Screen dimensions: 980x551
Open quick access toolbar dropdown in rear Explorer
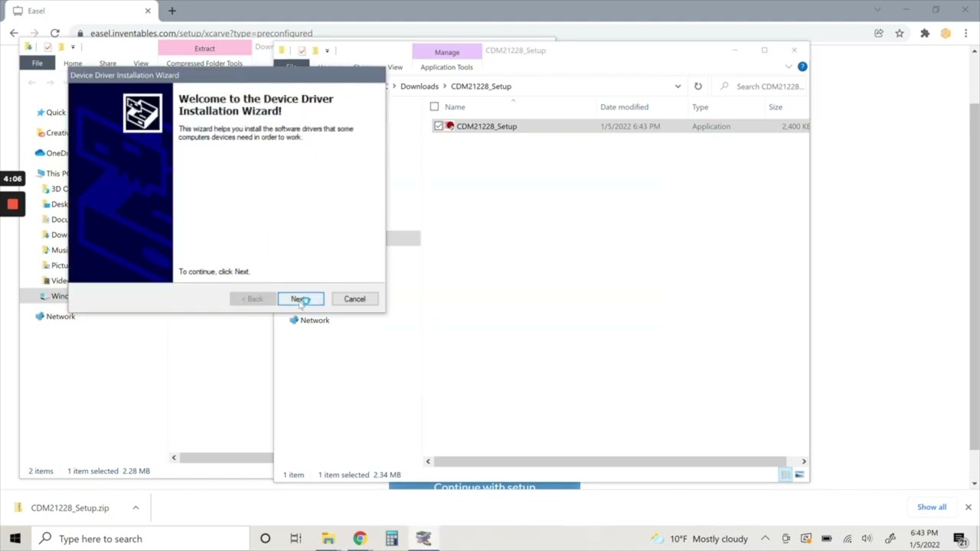(x=73, y=47)
